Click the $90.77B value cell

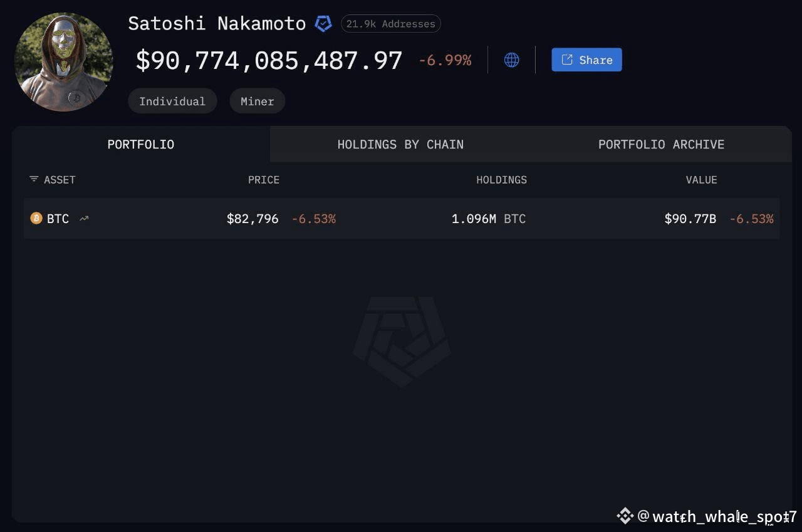coord(690,219)
